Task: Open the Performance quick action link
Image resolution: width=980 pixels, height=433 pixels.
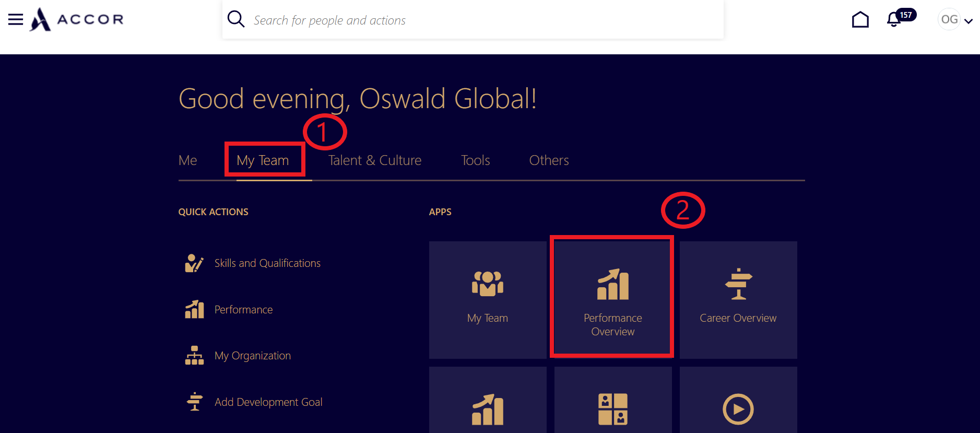Action: tap(244, 310)
